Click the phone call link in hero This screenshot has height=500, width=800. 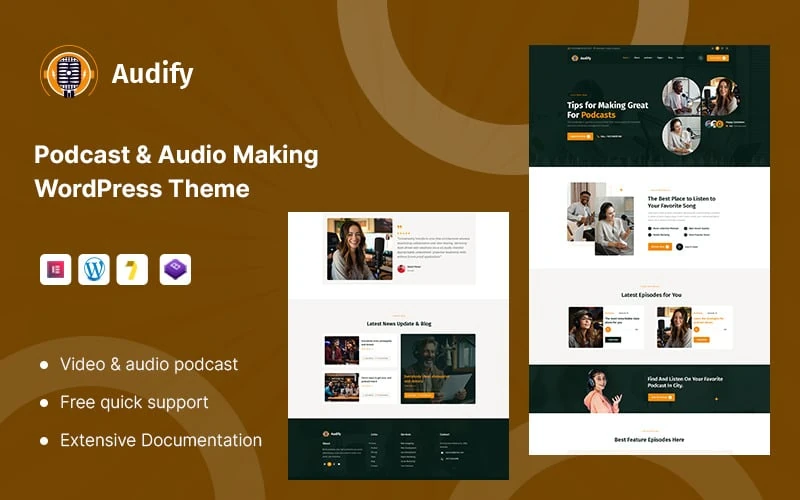[610, 136]
